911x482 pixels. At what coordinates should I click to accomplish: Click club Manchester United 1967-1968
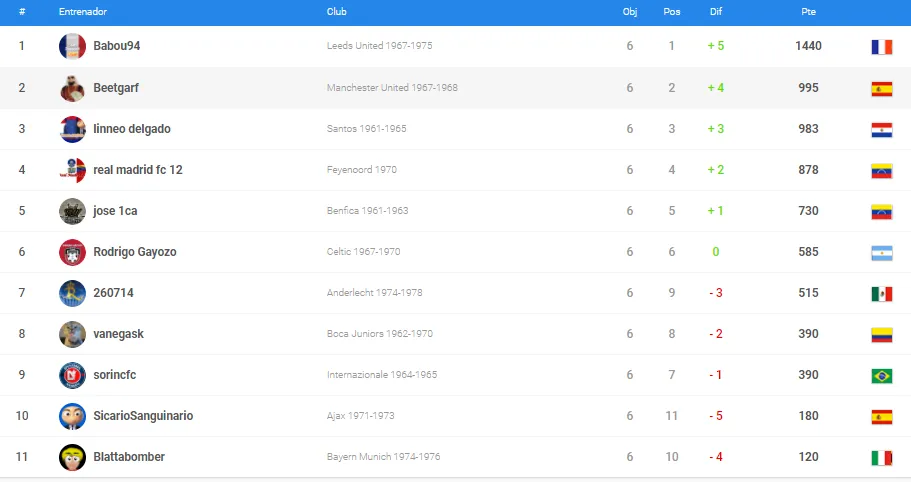[392, 88]
